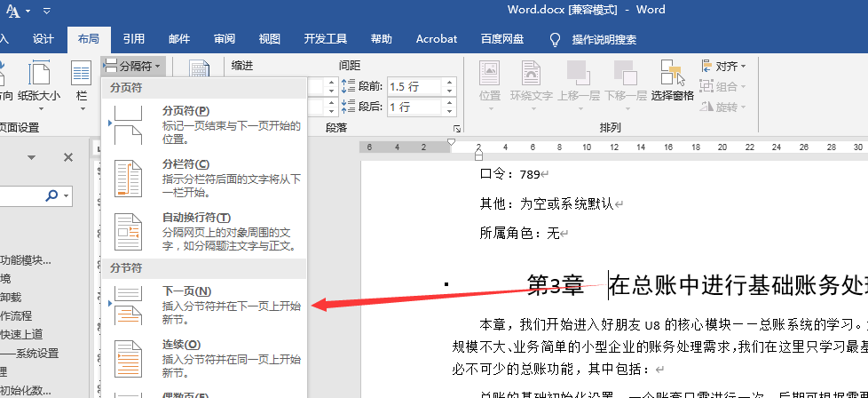
Task: Click the next page section icon
Action: (129, 306)
